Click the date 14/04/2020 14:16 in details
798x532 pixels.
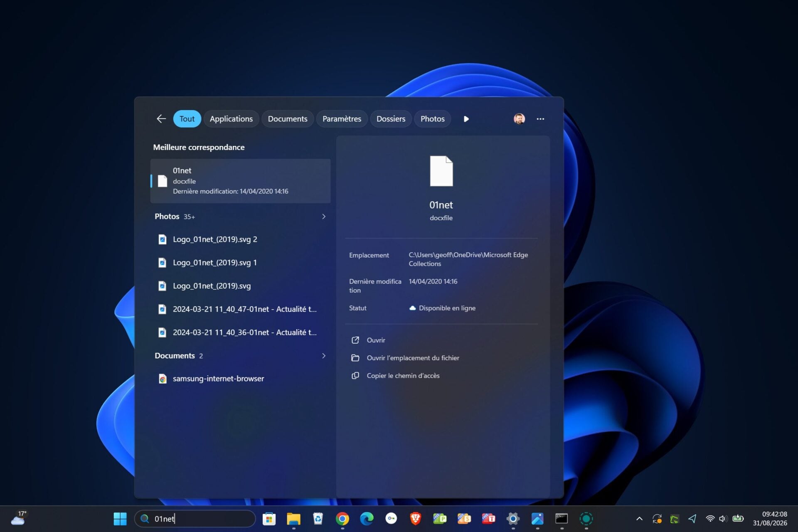(433, 281)
